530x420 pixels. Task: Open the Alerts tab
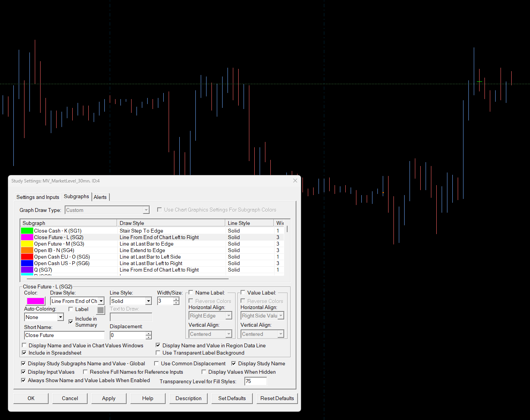tap(100, 197)
